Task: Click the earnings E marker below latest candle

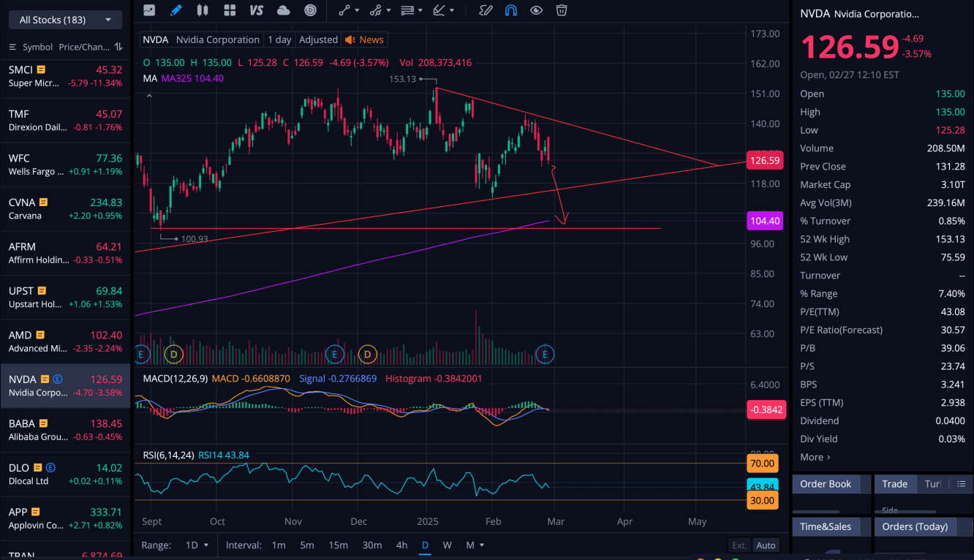Action: point(545,355)
